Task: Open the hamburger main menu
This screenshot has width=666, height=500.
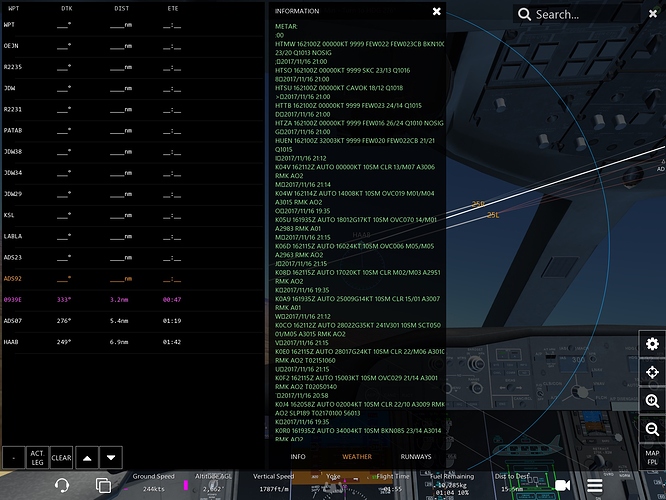Action: click(595, 485)
